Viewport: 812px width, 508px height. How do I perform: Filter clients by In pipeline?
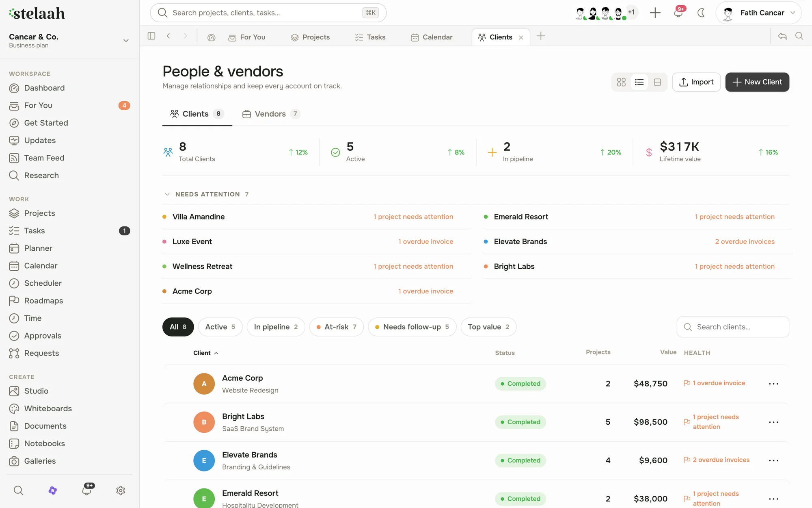[276, 327]
